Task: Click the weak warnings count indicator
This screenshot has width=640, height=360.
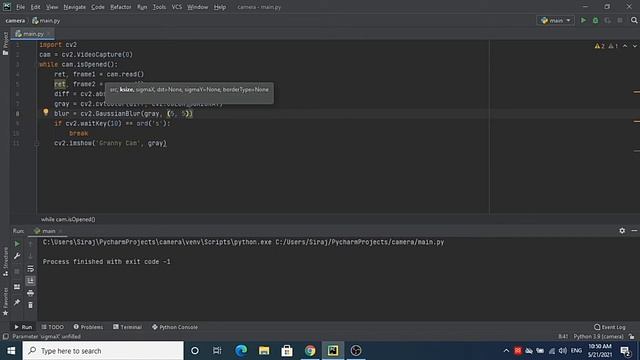Action: 613,46
